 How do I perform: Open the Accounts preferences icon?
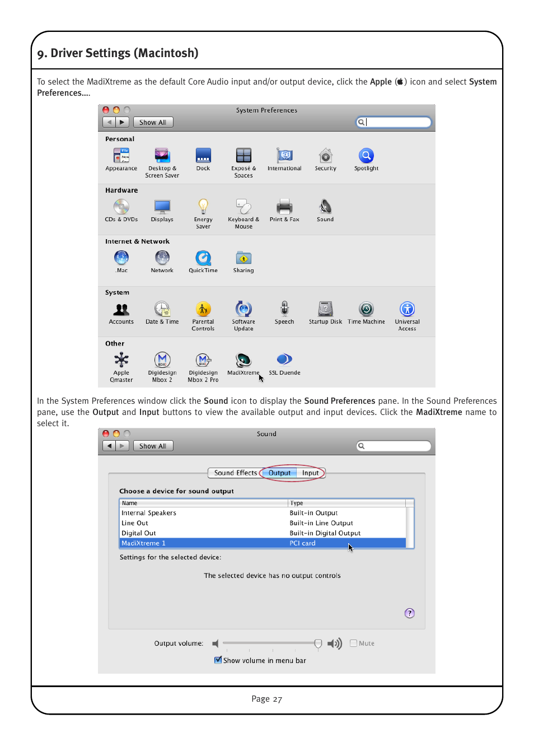(121, 309)
